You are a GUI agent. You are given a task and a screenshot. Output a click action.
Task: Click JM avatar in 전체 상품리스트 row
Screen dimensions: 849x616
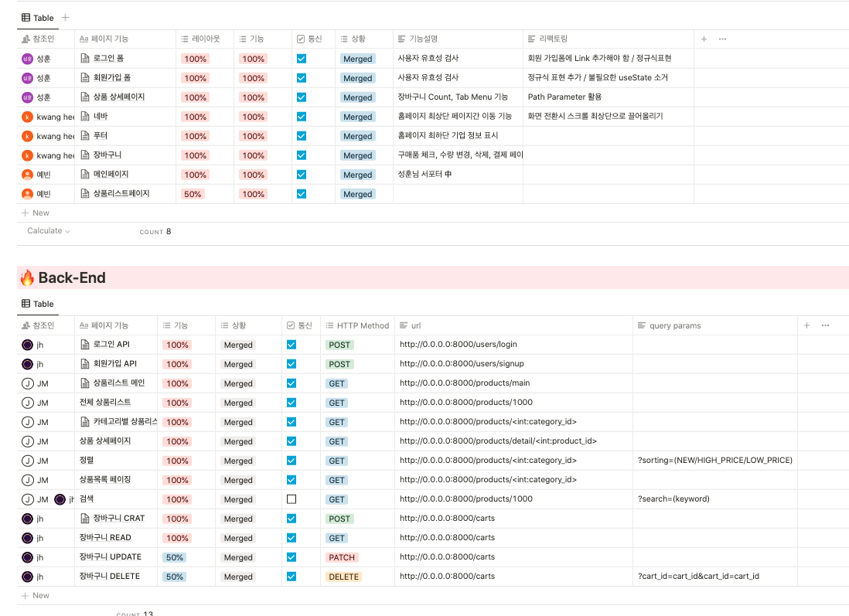point(27,403)
